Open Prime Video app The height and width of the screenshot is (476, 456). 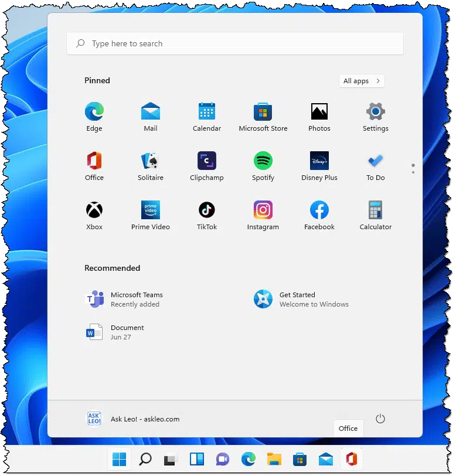151,215
